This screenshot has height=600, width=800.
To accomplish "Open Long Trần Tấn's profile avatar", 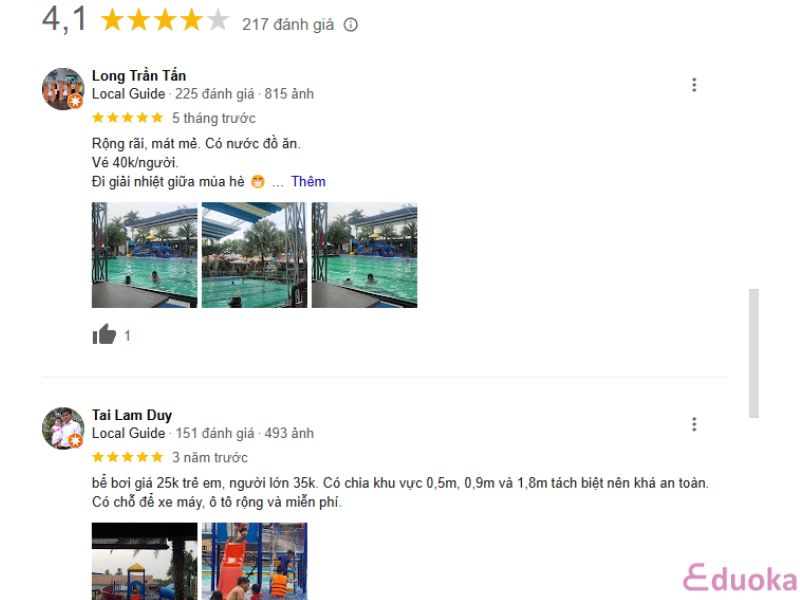I will 63,89.
